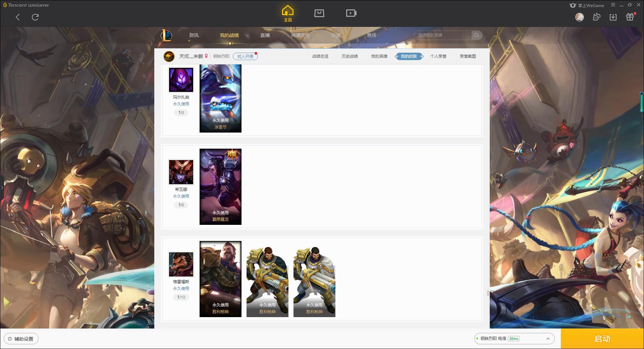Click the 找人开黑 button

tap(246, 56)
